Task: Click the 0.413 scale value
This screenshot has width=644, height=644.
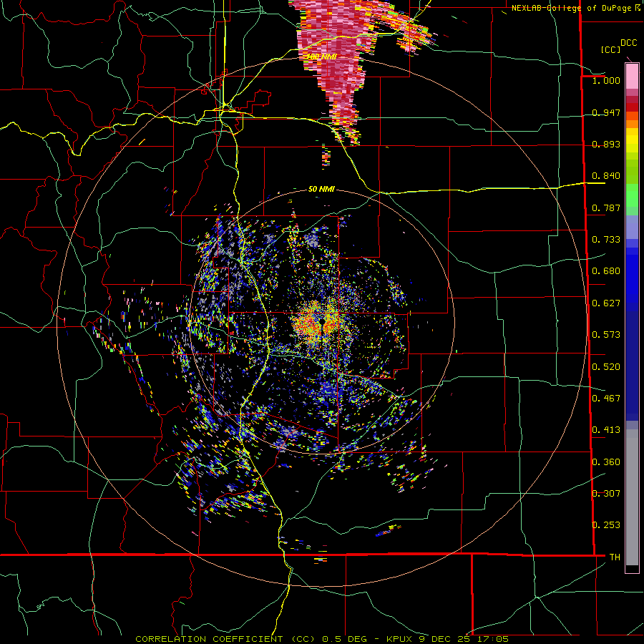Action: tap(606, 430)
